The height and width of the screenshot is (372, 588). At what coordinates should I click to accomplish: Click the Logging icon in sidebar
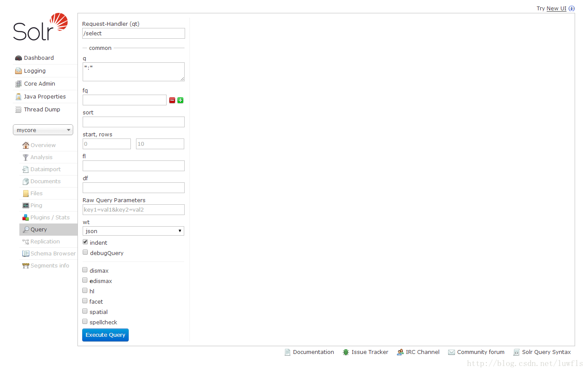tap(18, 71)
